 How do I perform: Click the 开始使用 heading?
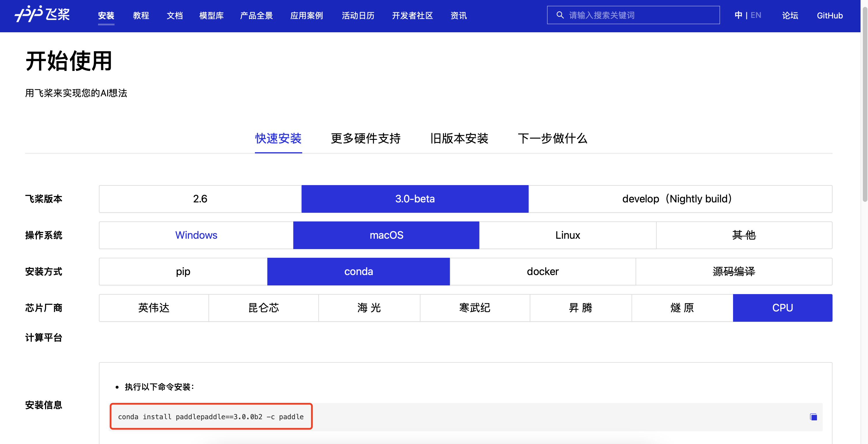pyautogui.click(x=69, y=61)
